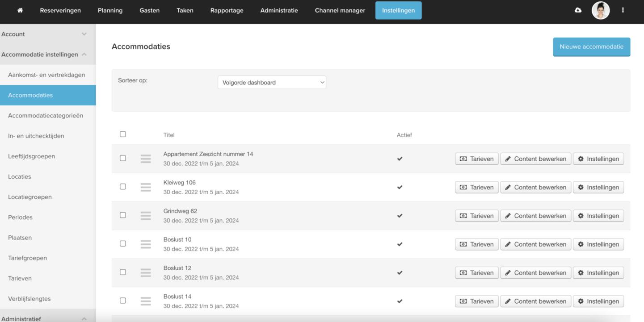644x322 pixels.
Task: Select the Boslust 14 row checkbox
Action: pyautogui.click(x=123, y=301)
